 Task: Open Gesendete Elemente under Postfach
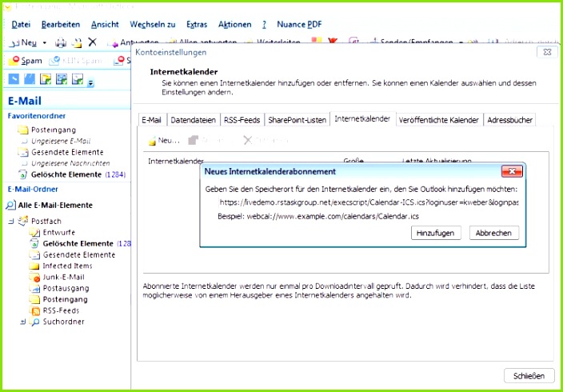79,254
